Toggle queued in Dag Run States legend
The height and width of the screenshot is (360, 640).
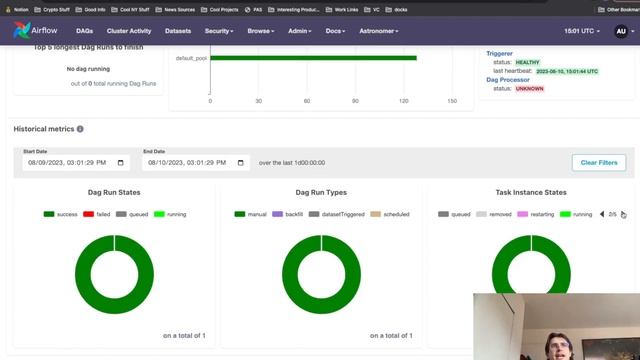tap(132, 214)
